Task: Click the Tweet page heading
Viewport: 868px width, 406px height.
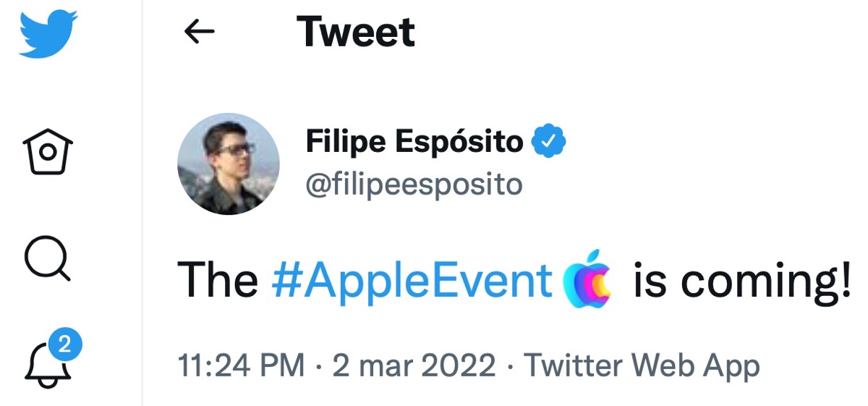Action: 355,32
